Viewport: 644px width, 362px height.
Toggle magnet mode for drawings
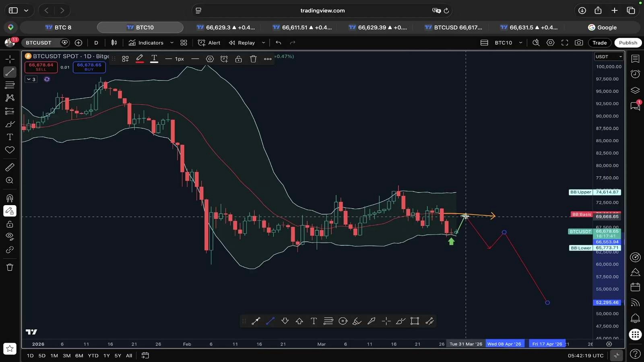(10, 198)
